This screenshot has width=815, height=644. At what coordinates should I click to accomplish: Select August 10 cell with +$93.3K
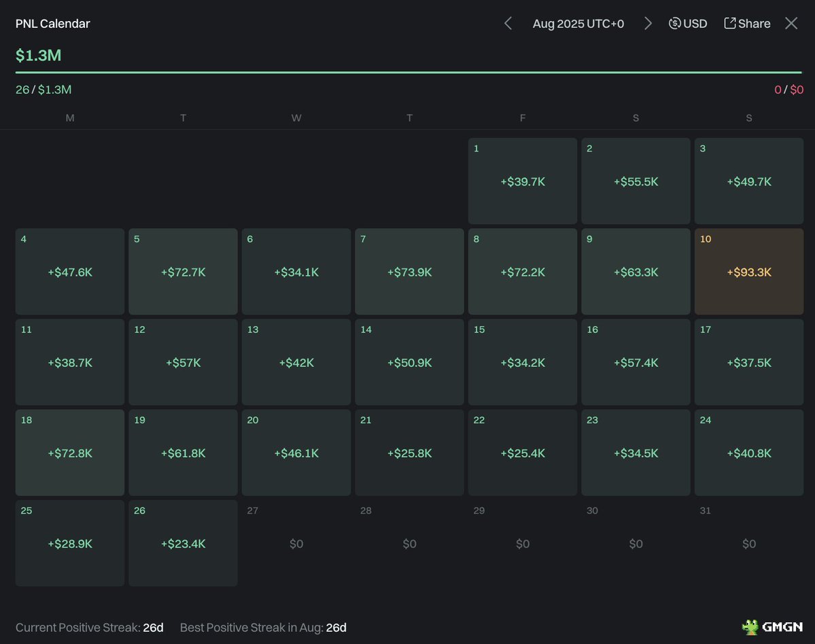748,272
